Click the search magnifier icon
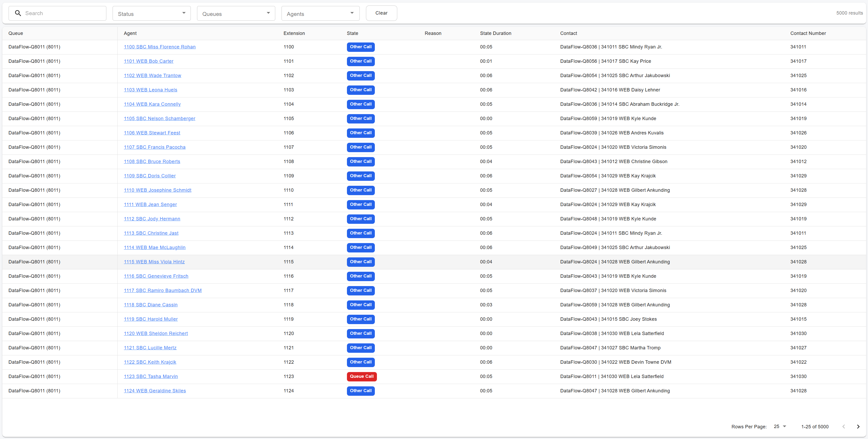The width and height of the screenshot is (868, 439). pyautogui.click(x=18, y=13)
